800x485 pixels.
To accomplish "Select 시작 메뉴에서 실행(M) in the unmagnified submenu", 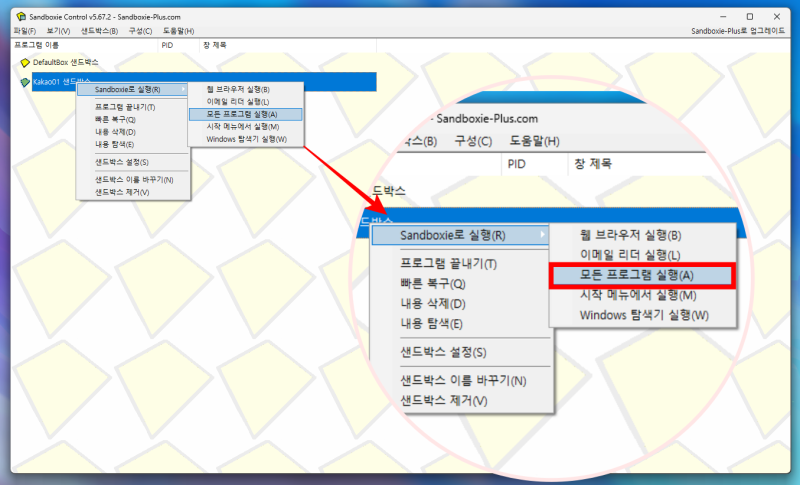I will pos(243,126).
